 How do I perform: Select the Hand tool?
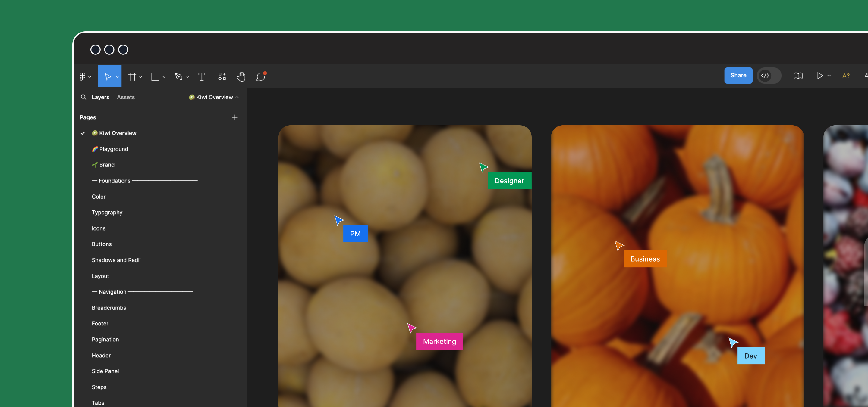point(241,76)
